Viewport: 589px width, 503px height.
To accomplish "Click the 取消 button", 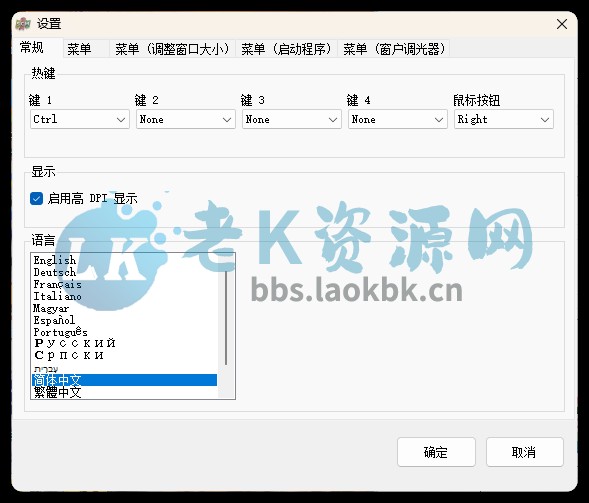I will pos(524,452).
